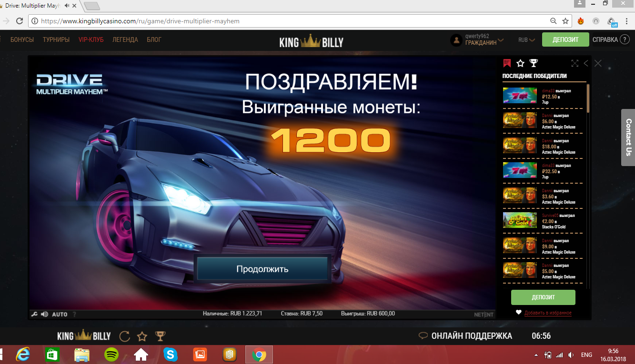Open the orange fire extension icon
Image resolution: width=635 pixels, height=364 pixels.
coord(581,21)
